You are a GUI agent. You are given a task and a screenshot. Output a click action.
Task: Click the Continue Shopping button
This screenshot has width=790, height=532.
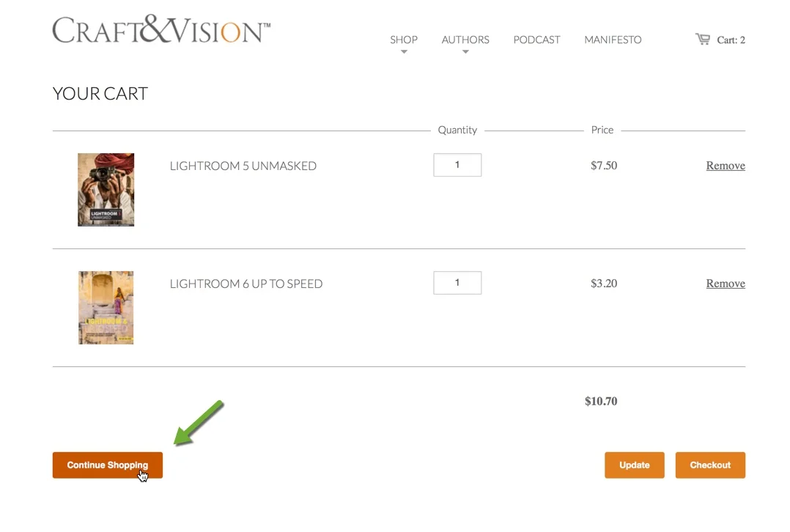[107, 465]
